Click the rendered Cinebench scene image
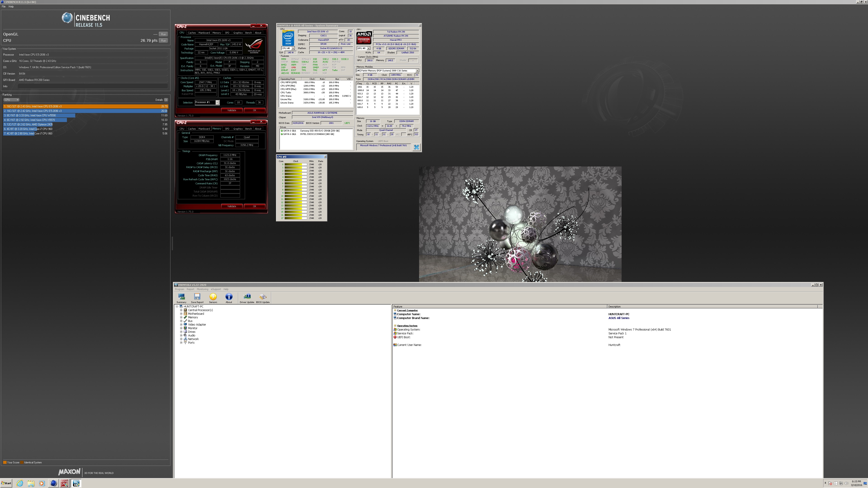The width and height of the screenshot is (868, 488). (x=520, y=224)
